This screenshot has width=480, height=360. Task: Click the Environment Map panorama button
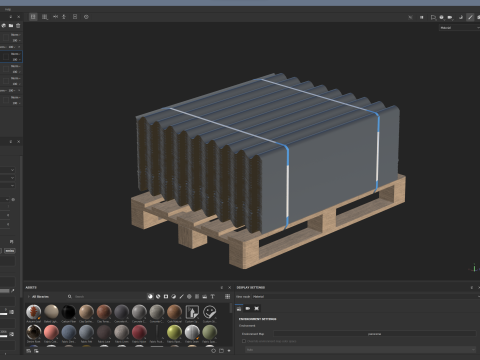pyautogui.click(x=375, y=334)
